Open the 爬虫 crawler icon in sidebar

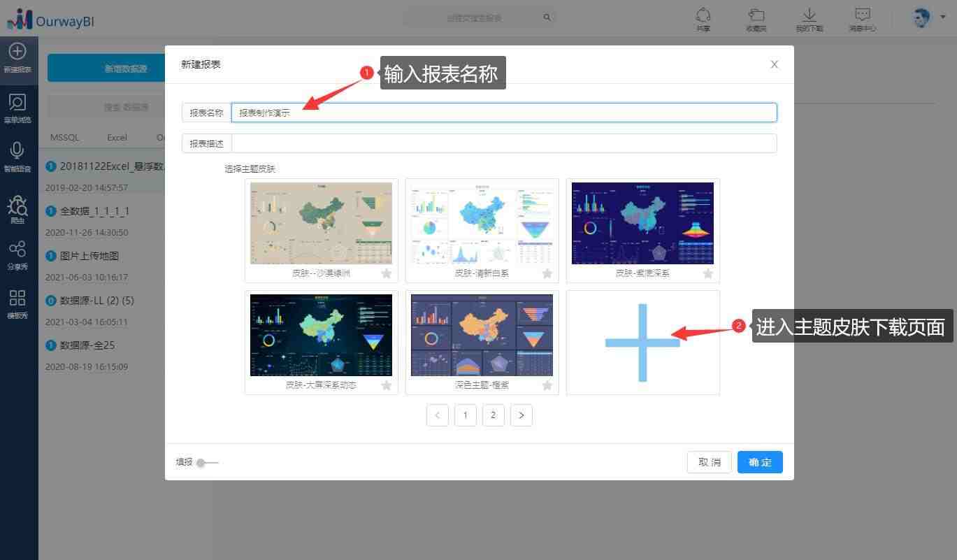pyautogui.click(x=17, y=205)
